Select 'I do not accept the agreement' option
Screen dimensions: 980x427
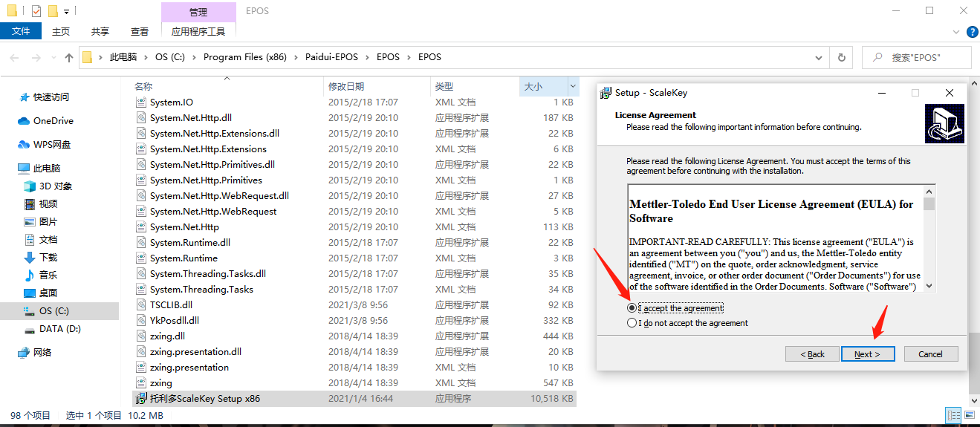(x=632, y=323)
